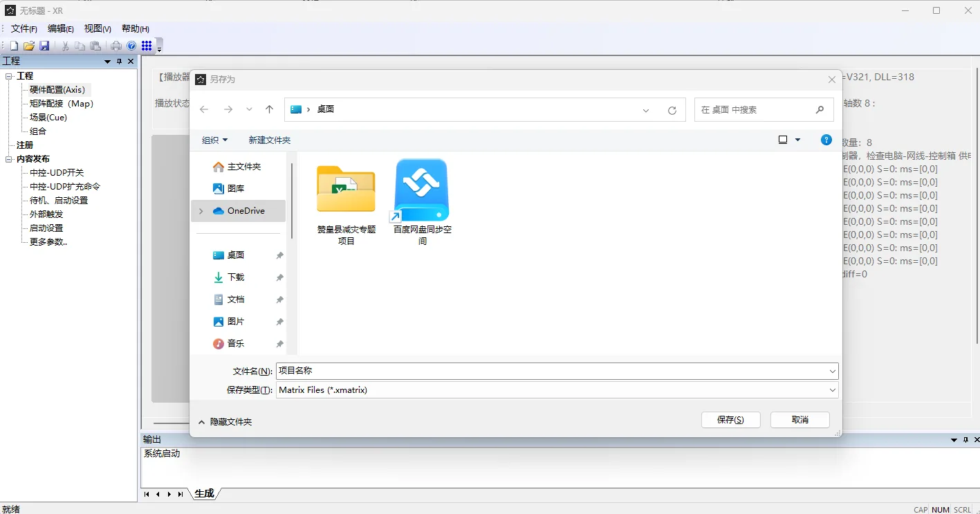Click the 新建文件夹 button
The width and height of the screenshot is (980, 514).
click(270, 140)
